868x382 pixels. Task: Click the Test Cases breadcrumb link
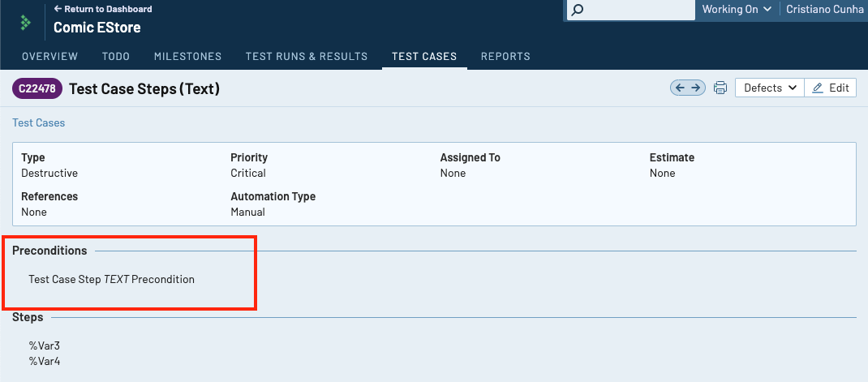click(39, 123)
